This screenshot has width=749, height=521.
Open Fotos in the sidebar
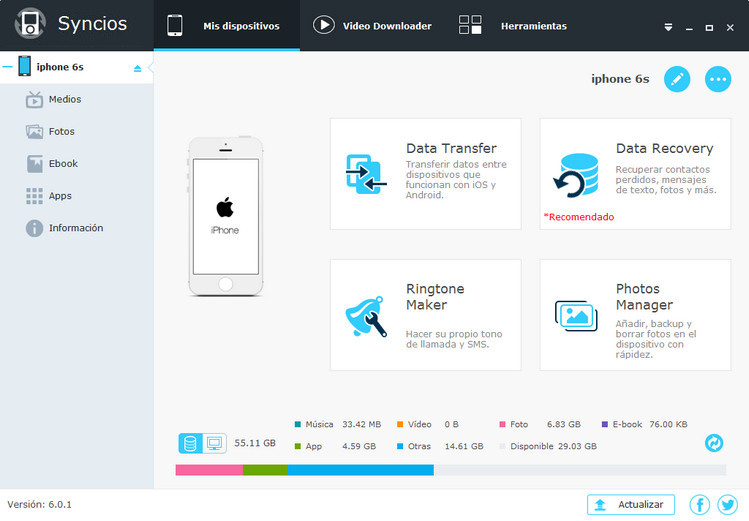tap(76, 131)
